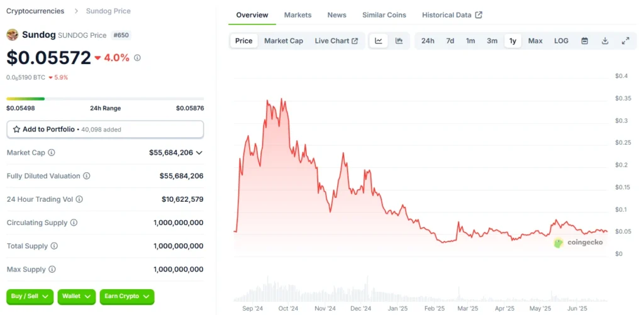Viewport: 644px width, 315px height.
Task: Toggle the LOG scale option
Action: [x=561, y=41]
